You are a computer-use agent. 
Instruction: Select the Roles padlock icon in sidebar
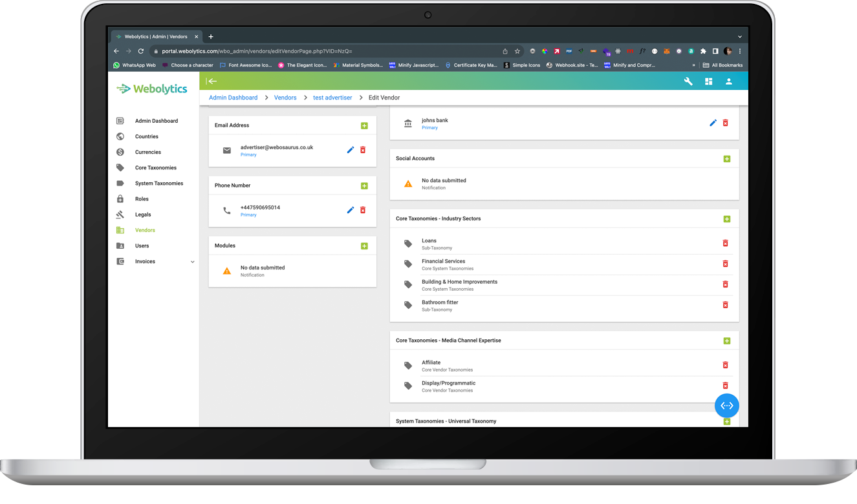120,198
